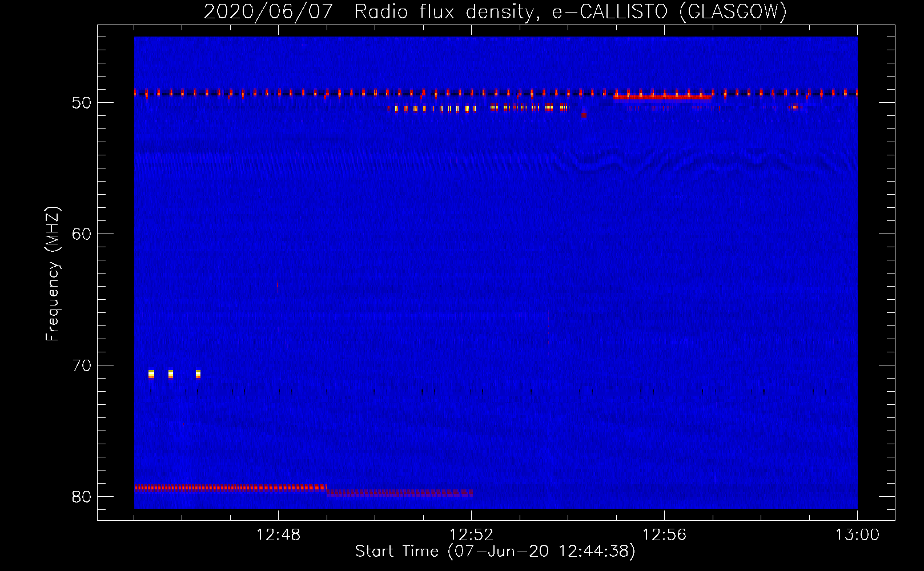This screenshot has width=924, height=571.
Task: Click the 80 MHz frequency tick label
Action: pos(82,497)
